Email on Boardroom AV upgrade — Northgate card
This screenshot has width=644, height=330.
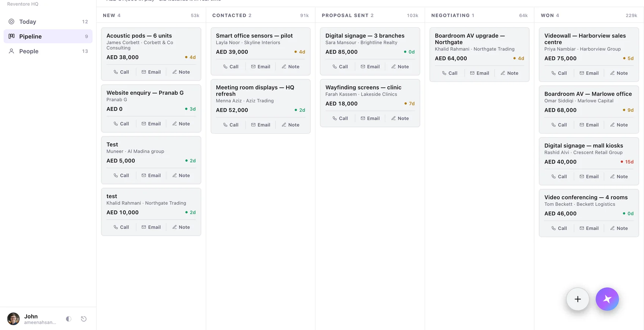pyautogui.click(x=480, y=73)
